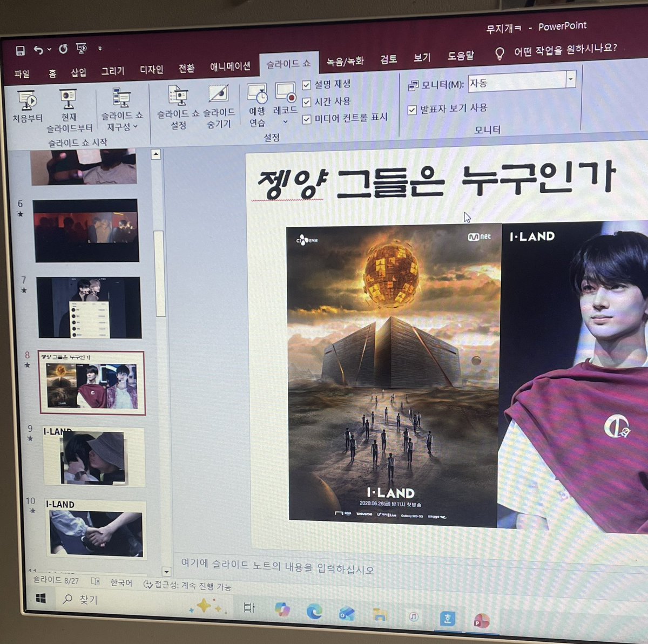Open File Explorer from taskbar
The height and width of the screenshot is (644, 648).
click(x=380, y=615)
